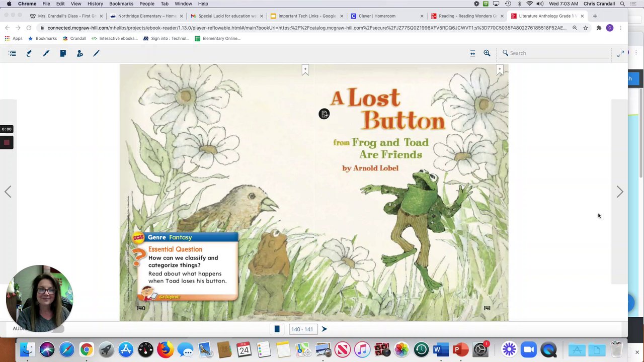Image resolution: width=644 pixels, height=362 pixels.
Task: Click the fit-width icon in the reader toolbar
Action: pos(472,53)
